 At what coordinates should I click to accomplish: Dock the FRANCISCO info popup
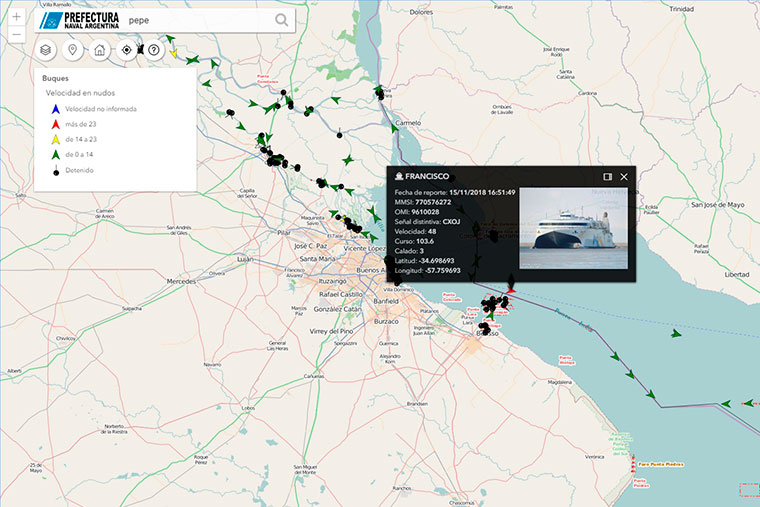pyautogui.click(x=607, y=176)
